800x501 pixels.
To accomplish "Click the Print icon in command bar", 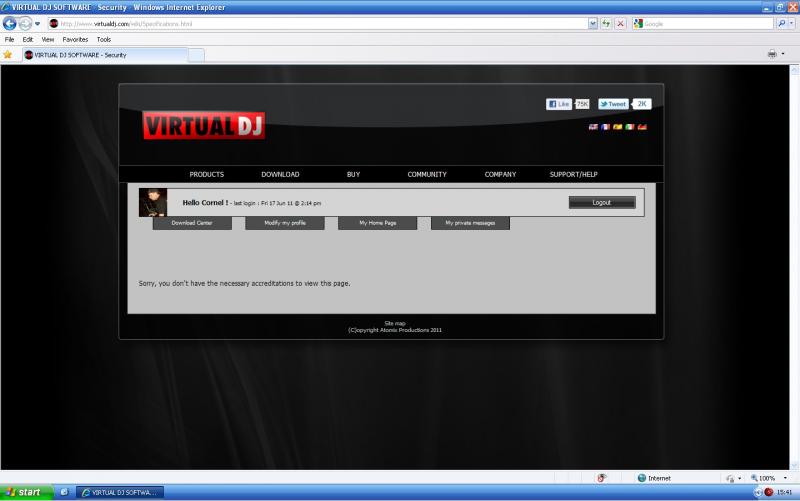I will [x=772, y=54].
